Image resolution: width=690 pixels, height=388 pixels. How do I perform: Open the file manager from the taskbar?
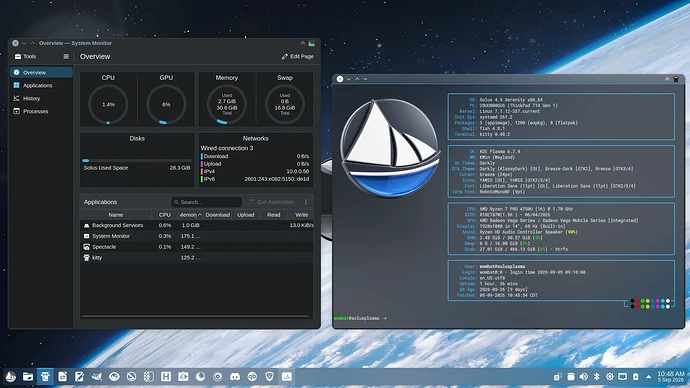tap(28, 377)
